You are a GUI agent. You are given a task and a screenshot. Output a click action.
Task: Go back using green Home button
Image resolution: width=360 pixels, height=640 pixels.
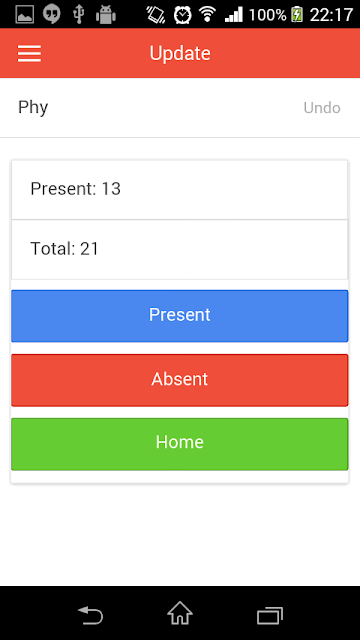[x=180, y=444]
